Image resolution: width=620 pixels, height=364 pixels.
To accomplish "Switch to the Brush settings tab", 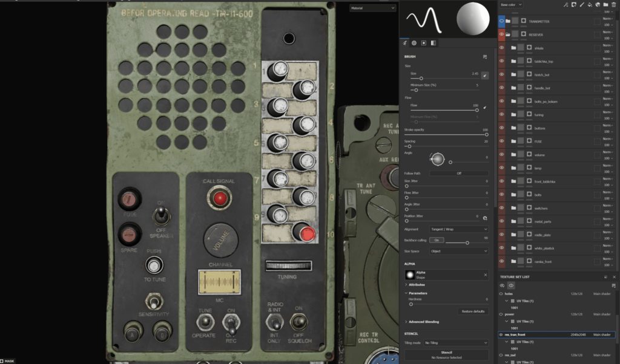I will point(404,43).
